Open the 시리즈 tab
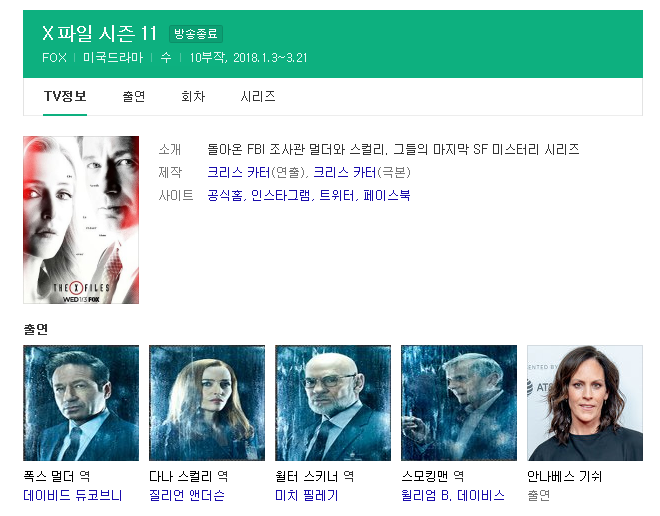 click(x=258, y=96)
